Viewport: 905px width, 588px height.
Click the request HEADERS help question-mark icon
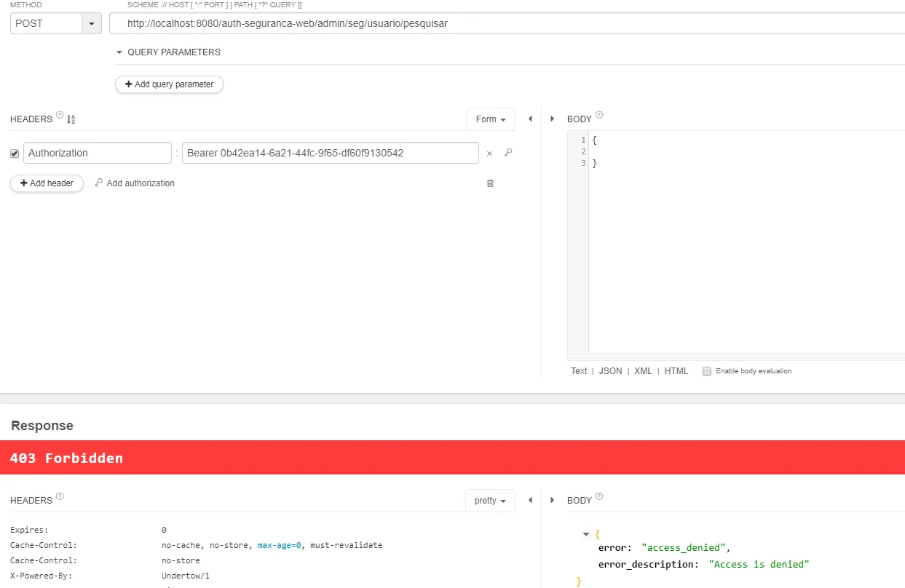(60, 115)
